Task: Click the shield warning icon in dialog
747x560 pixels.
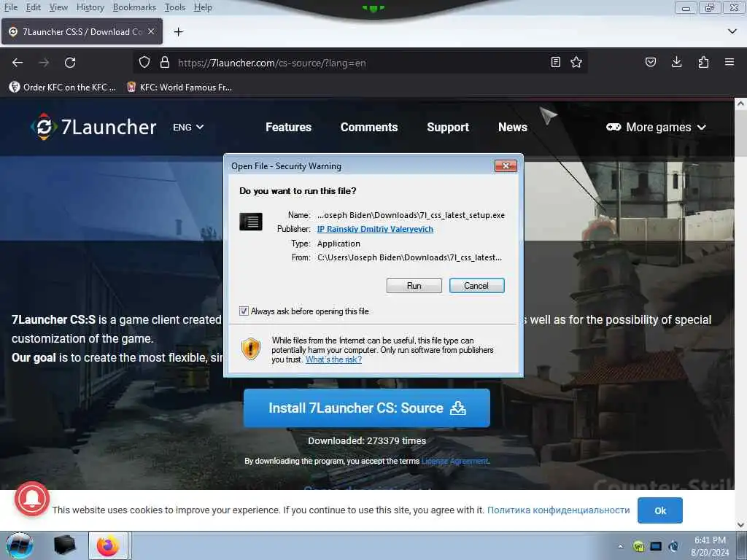Action: point(251,349)
